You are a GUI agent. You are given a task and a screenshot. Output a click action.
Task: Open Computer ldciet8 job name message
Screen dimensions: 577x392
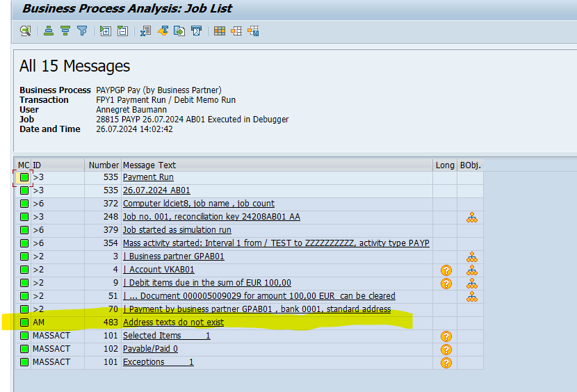coord(198,204)
